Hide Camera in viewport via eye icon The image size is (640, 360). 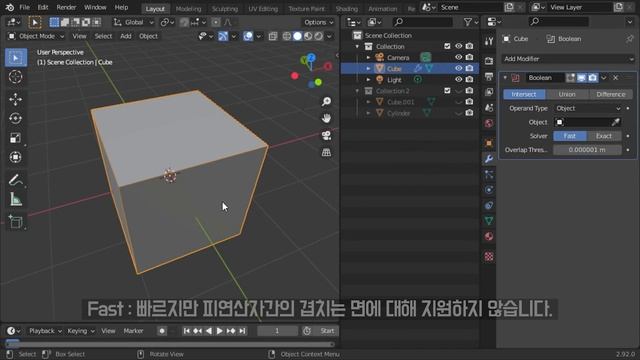point(458,58)
